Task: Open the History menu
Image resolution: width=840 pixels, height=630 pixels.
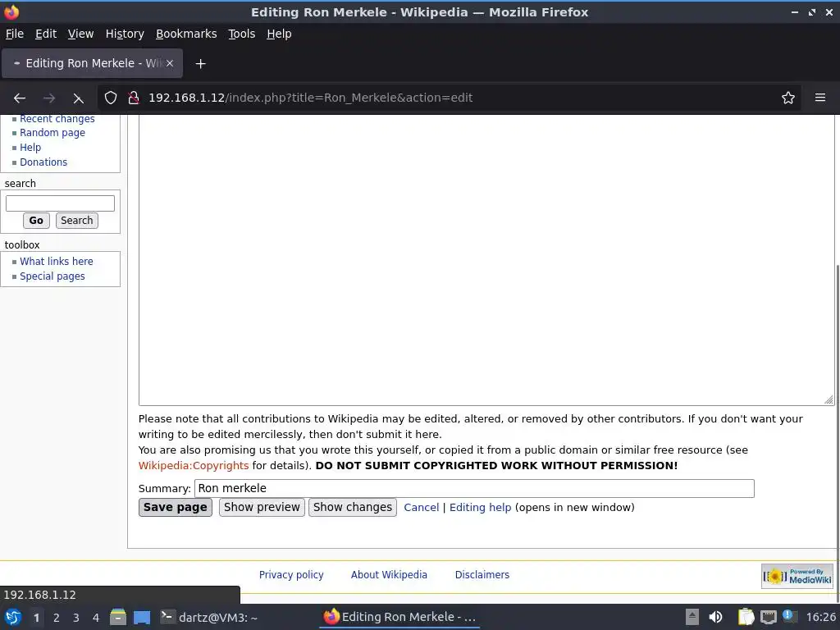Action: point(125,34)
